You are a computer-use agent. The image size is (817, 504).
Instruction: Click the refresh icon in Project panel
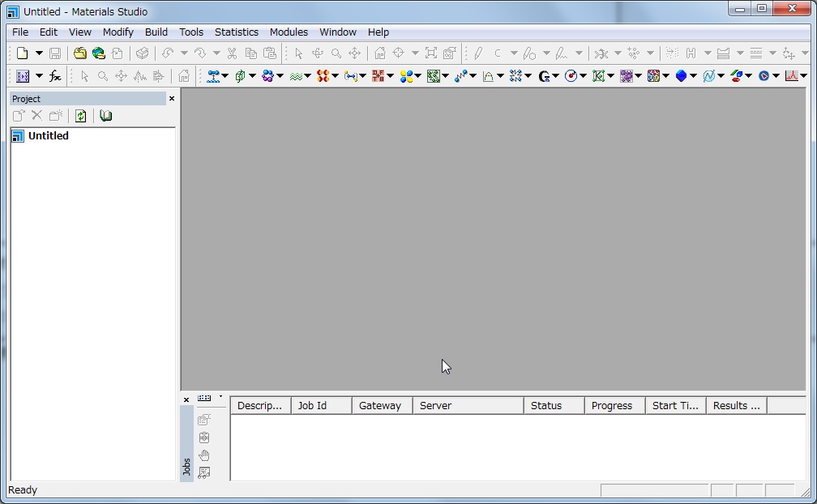click(x=80, y=116)
